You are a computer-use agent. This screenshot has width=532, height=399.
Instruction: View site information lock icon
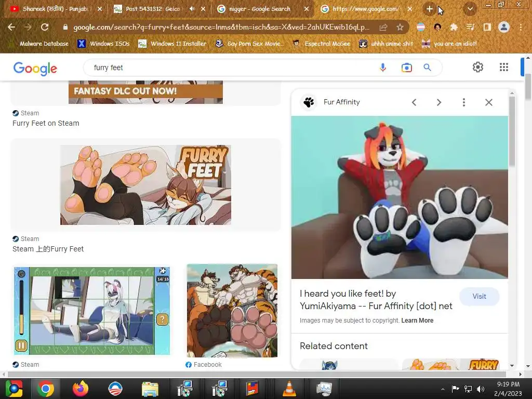(x=65, y=27)
